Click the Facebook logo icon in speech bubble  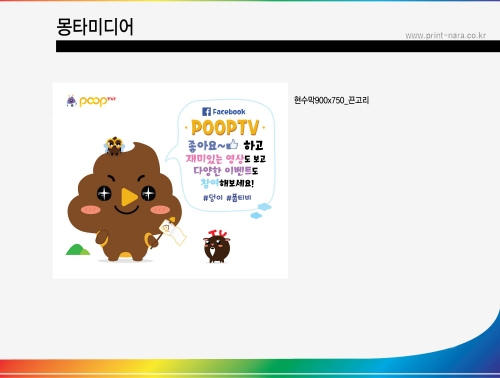206,112
